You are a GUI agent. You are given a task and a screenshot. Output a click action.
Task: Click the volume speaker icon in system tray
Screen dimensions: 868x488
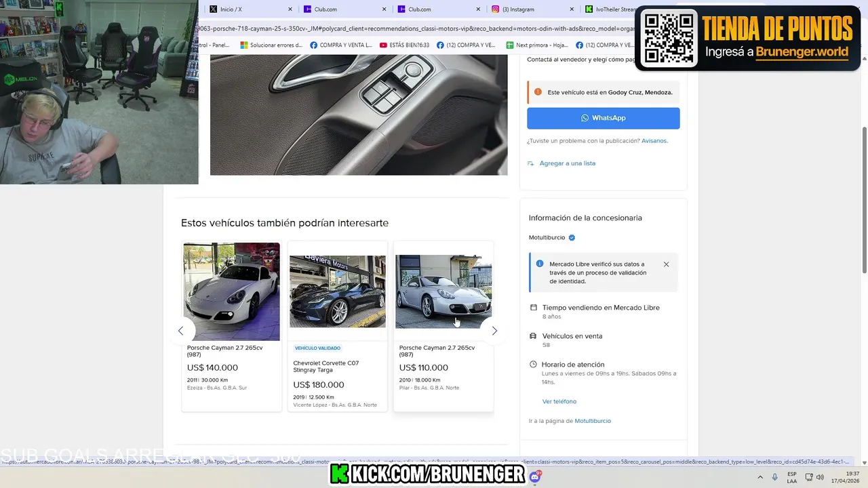[820, 477]
